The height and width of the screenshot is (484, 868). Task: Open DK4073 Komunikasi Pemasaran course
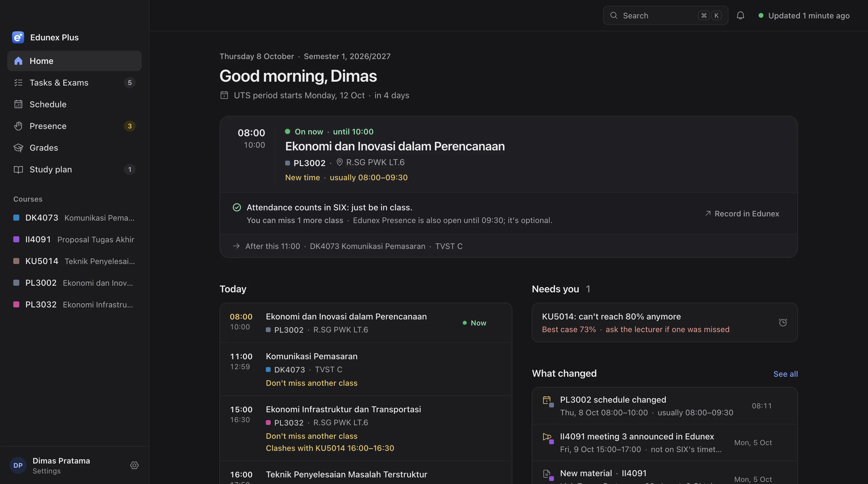click(74, 218)
